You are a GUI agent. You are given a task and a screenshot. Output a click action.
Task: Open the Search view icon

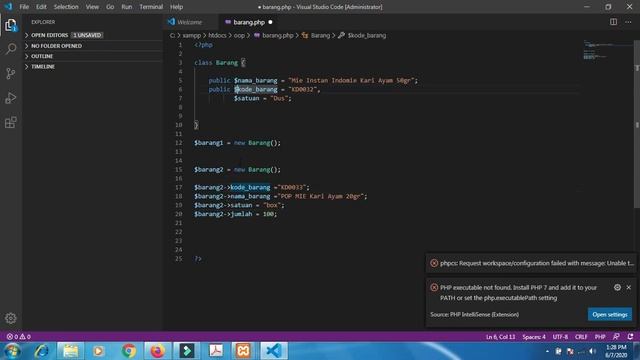pyautogui.click(x=11, y=49)
